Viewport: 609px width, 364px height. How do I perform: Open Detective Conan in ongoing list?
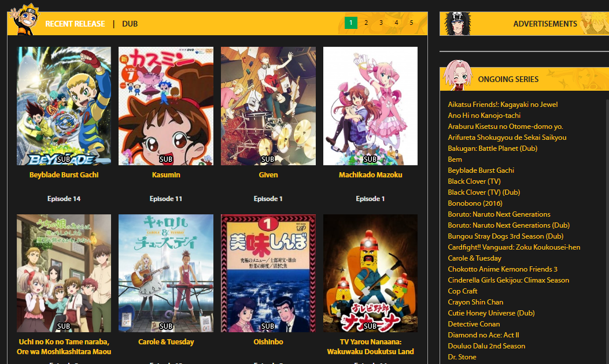tap(474, 324)
